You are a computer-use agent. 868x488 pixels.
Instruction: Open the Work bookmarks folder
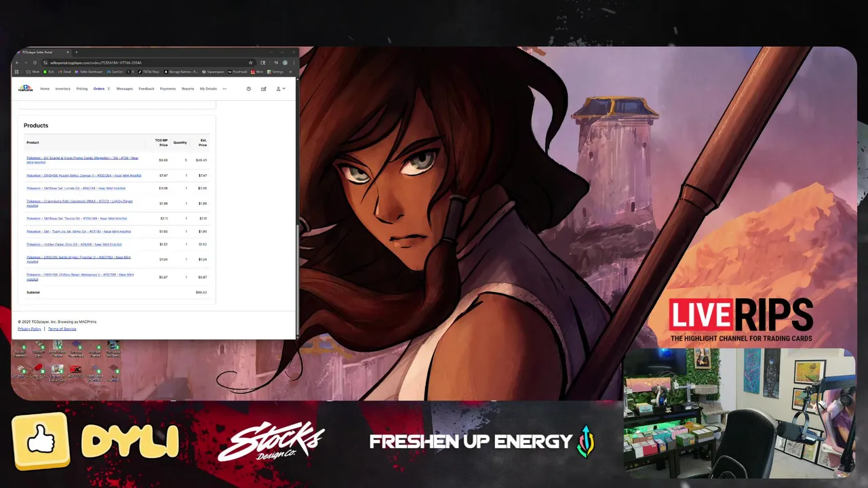[33, 72]
